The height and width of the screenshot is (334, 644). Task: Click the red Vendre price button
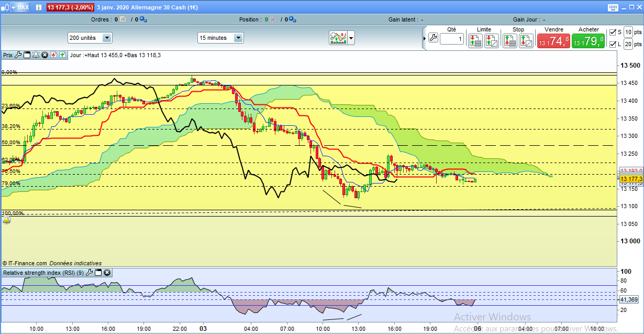(553, 41)
